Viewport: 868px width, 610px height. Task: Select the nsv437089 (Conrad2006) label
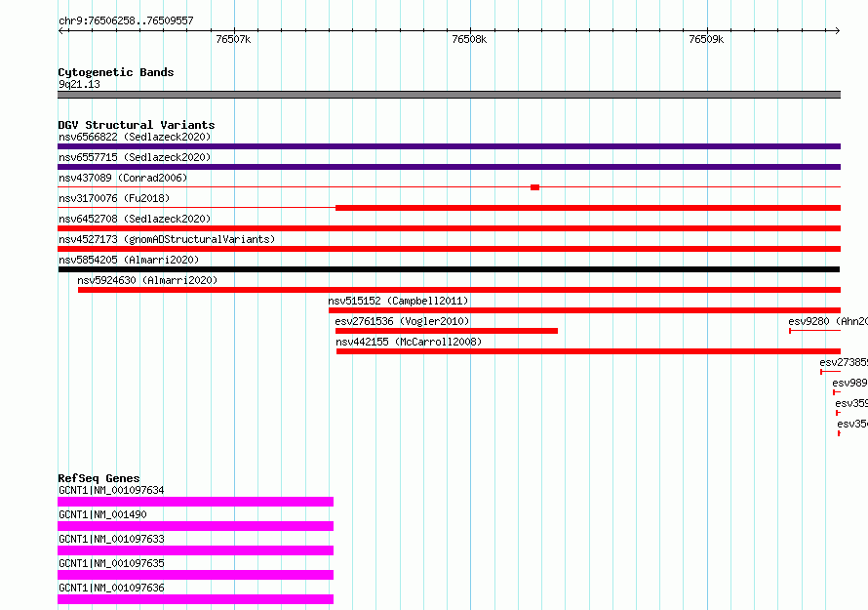(123, 178)
